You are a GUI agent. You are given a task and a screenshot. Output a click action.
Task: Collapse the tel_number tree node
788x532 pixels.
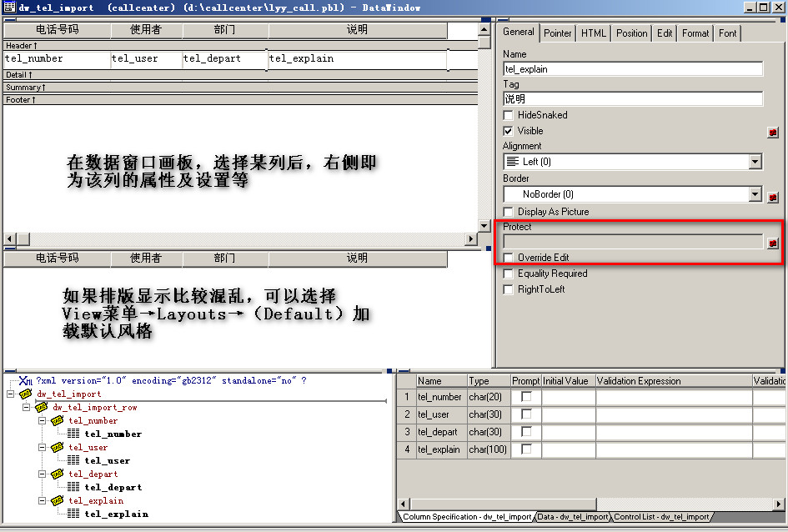(43, 420)
